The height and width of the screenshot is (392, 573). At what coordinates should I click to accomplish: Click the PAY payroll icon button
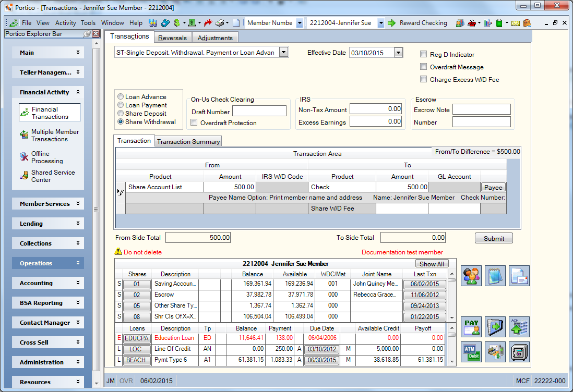pos(471,327)
